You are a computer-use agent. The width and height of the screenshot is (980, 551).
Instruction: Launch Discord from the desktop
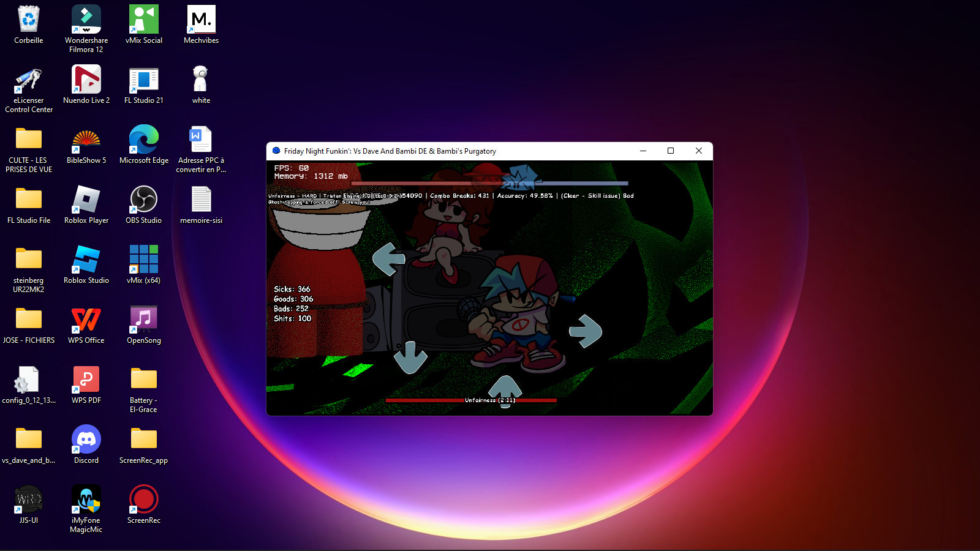86,446
